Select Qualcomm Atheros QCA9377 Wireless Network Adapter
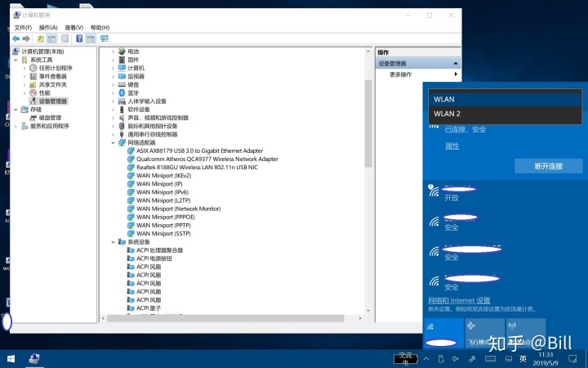588x368 pixels. point(207,159)
